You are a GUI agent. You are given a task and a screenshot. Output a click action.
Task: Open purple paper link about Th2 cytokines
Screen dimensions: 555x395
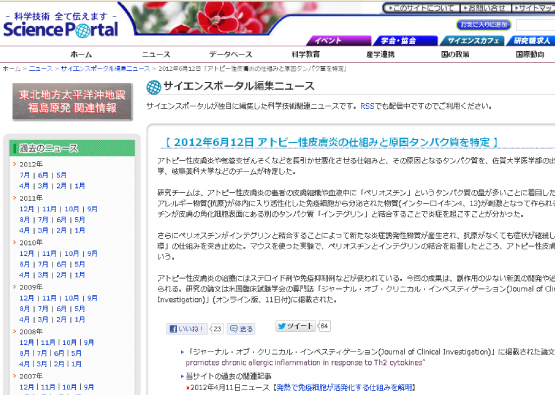305,363
